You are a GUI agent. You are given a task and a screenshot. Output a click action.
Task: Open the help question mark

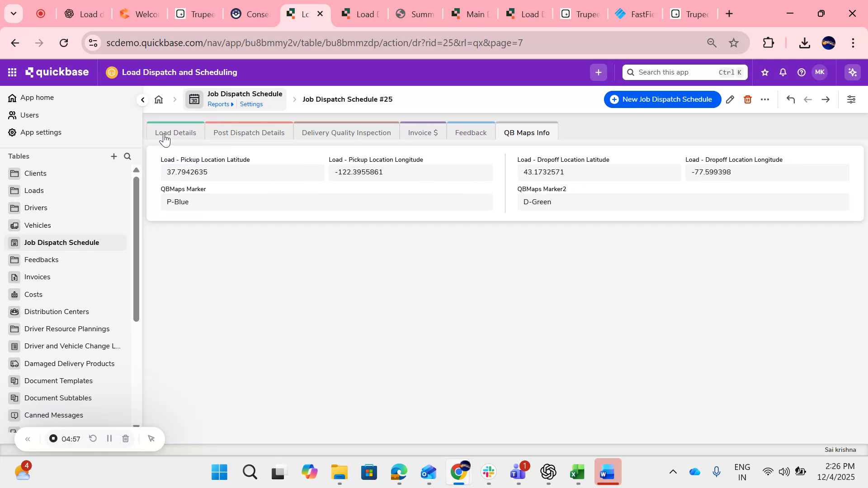pos(801,72)
